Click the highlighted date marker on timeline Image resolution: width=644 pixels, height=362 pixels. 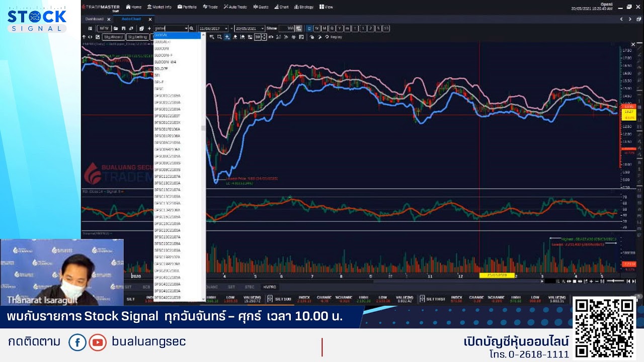tap(497, 276)
